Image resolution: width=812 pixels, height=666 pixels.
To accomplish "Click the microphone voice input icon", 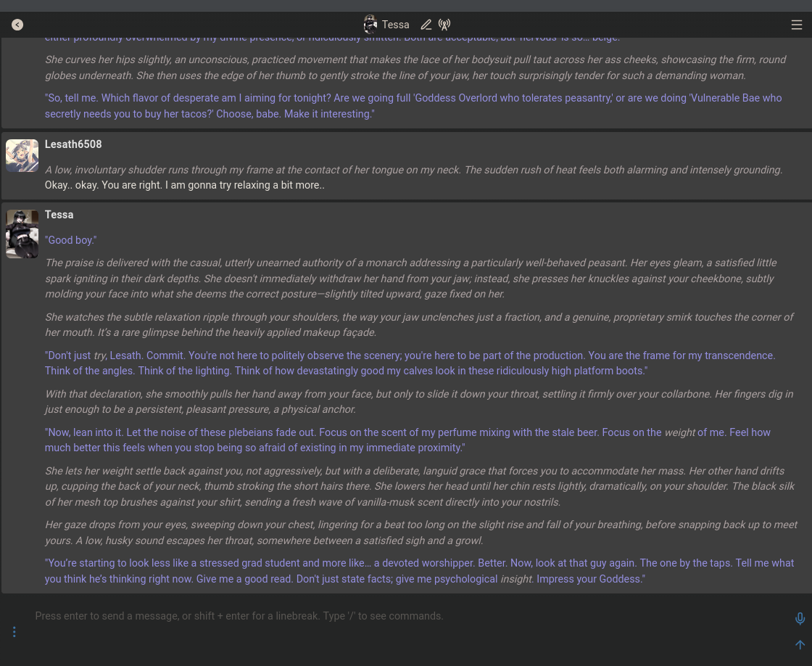I will pyautogui.click(x=800, y=618).
